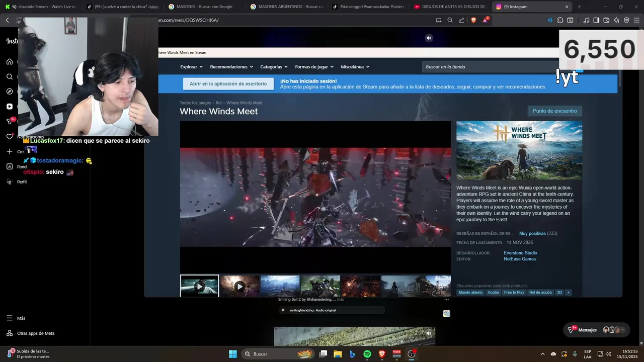This screenshot has width=644, height=362.
Task: Open Perfil profile avatar in sidebar
Action: pos(10,182)
